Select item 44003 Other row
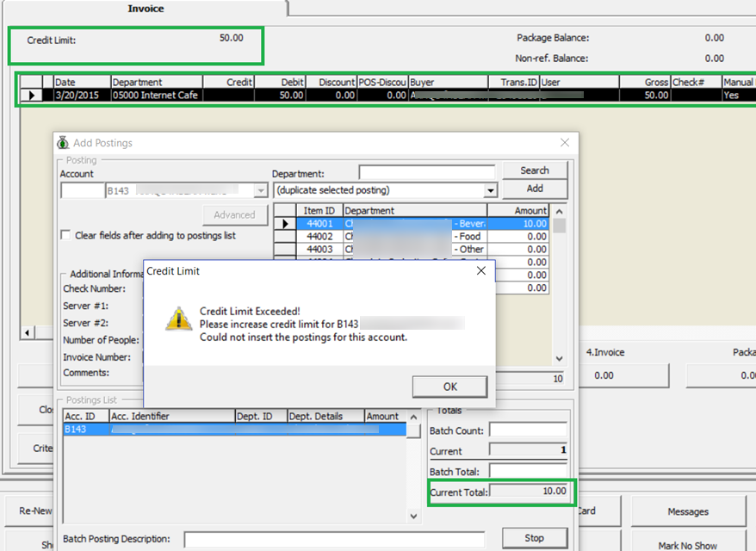 coord(412,249)
